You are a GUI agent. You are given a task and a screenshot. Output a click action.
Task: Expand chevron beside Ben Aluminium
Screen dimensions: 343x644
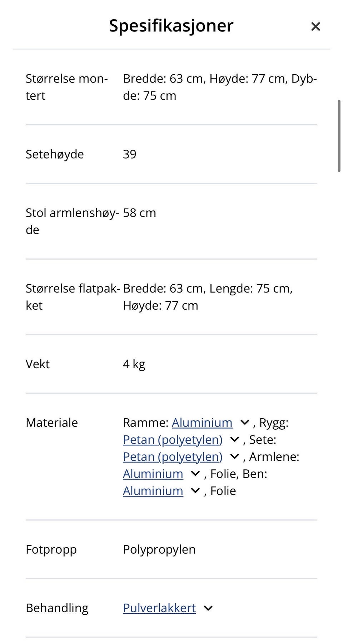pyautogui.click(x=195, y=491)
